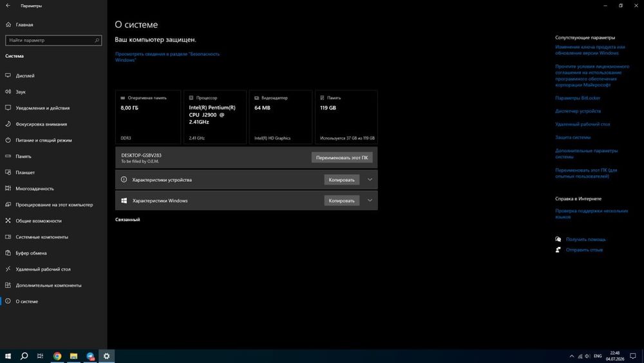Select the Дополнительные компоненты icon
Image resolution: width=644 pixels, height=363 pixels.
[x=8, y=285]
